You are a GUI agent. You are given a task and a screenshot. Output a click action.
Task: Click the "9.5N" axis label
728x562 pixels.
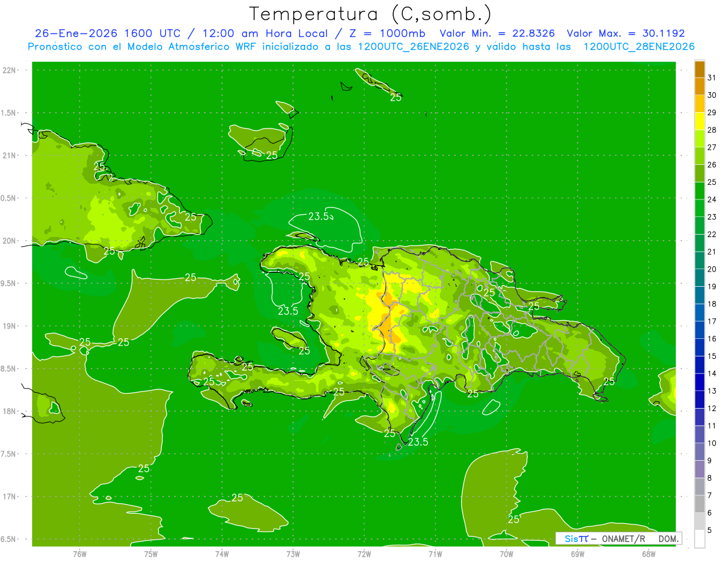point(9,283)
